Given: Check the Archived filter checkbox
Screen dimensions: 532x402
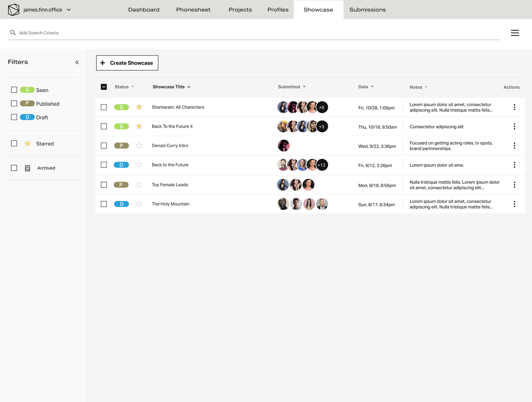Looking at the screenshot, I should click(x=14, y=168).
